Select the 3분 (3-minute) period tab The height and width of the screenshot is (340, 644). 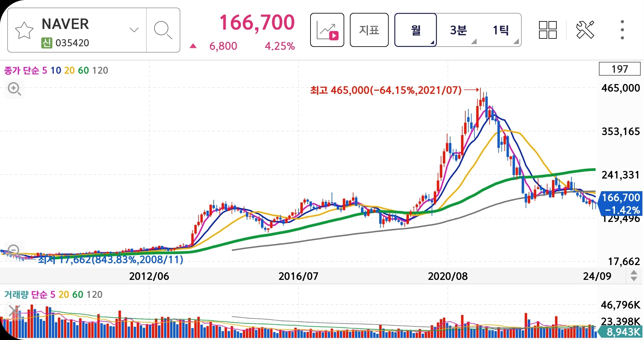coord(458,30)
